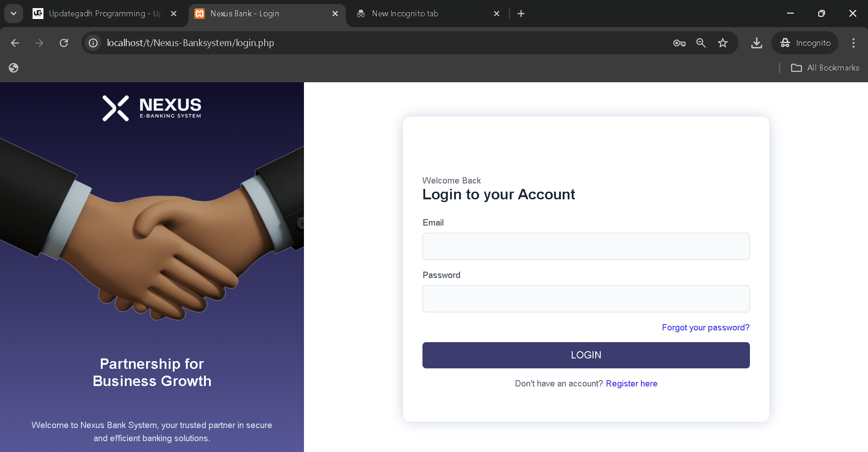Open a new tab with plus button
Screen dimensions: 868x452
pos(521,14)
